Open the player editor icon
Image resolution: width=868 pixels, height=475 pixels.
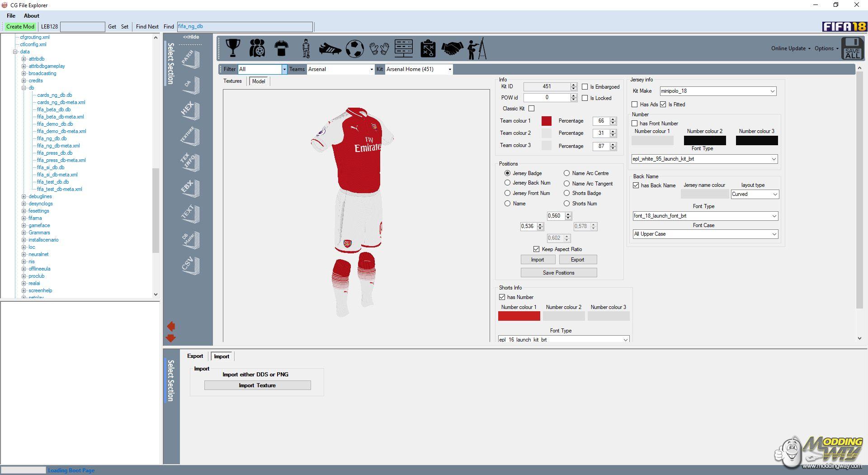click(306, 48)
